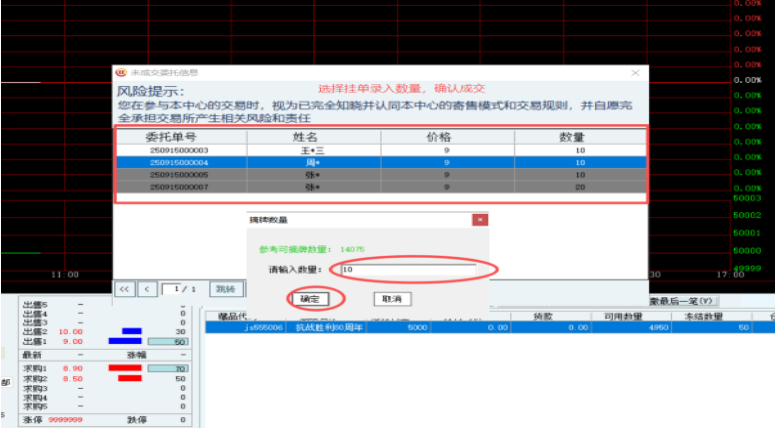The width and height of the screenshot is (776, 436).
Task: Click price axis label 50003
Action: coord(747,198)
